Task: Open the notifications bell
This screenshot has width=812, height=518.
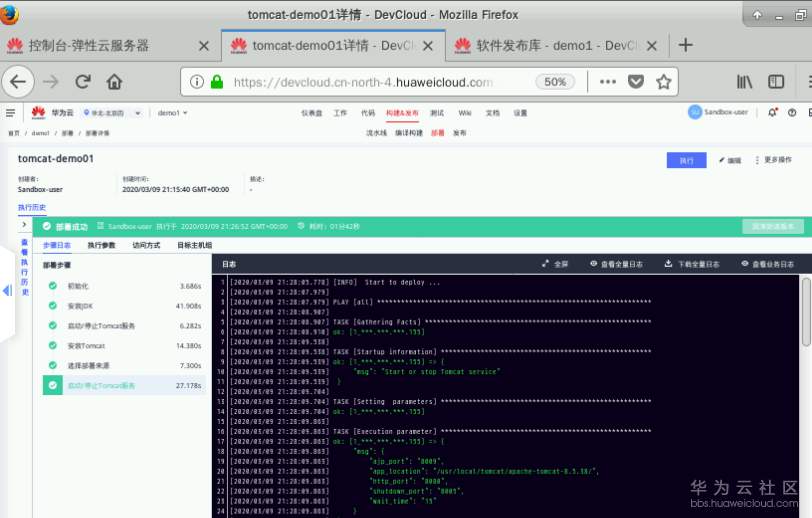Action: (772, 112)
